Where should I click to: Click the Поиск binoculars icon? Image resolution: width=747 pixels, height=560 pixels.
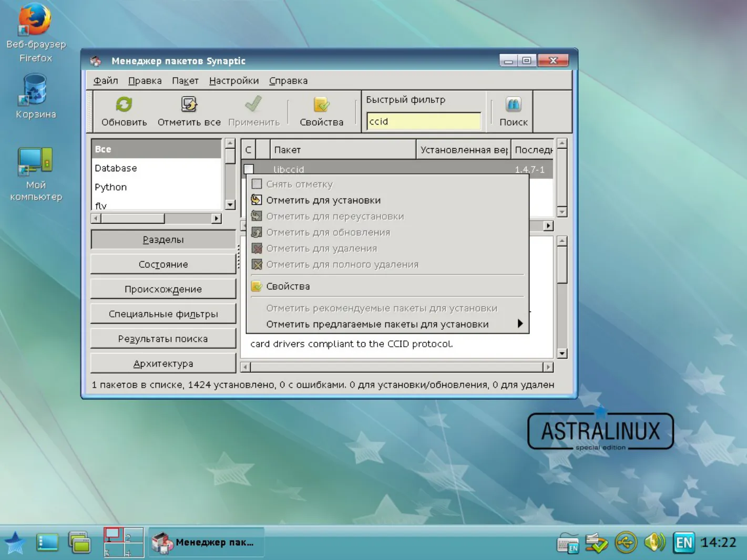[x=513, y=105]
